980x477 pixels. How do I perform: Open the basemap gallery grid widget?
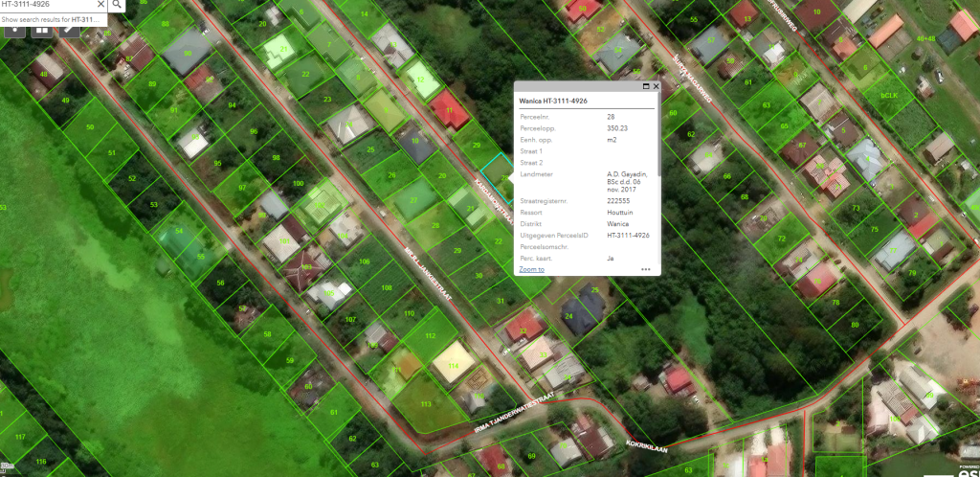(42, 29)
